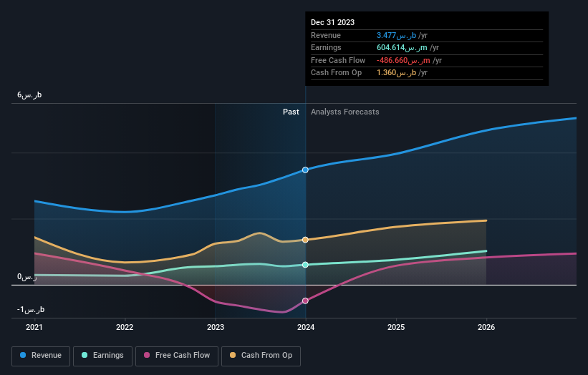The width and height of the screenshot is (588, 375).
Task: Select the 2022 x-axis label
Action: point(125,327)
